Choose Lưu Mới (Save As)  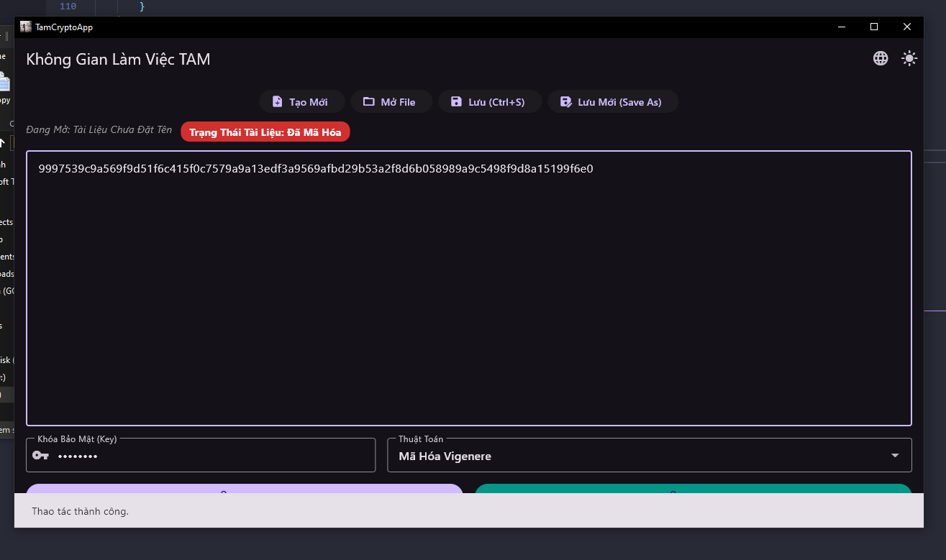pos(613,102)
